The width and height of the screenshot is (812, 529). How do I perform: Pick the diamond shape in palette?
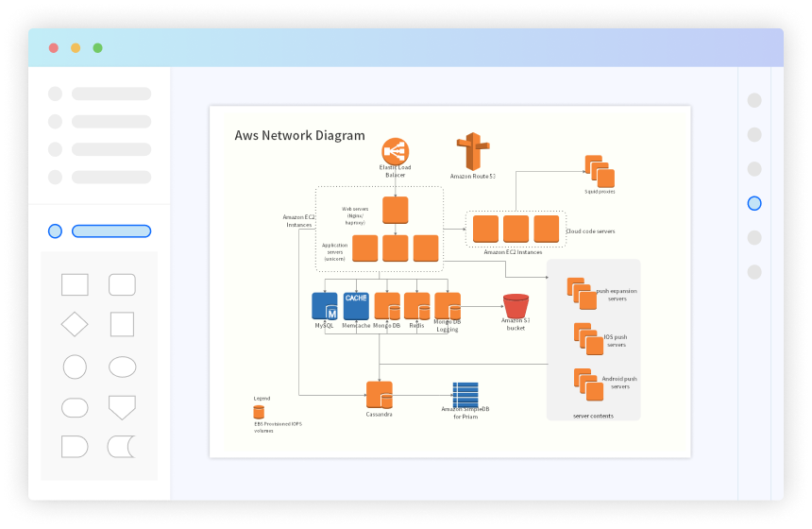[x=75, y=324]
